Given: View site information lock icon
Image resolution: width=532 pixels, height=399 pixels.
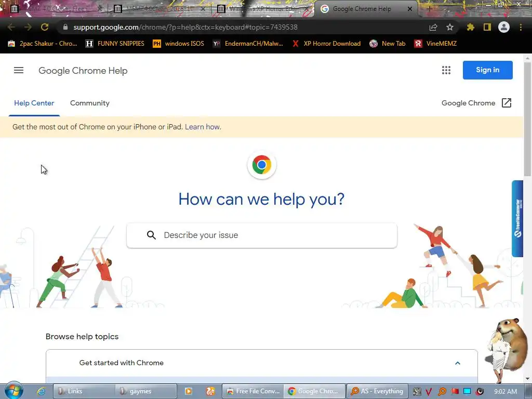Looking at the screenshot, I should point(65,27).
